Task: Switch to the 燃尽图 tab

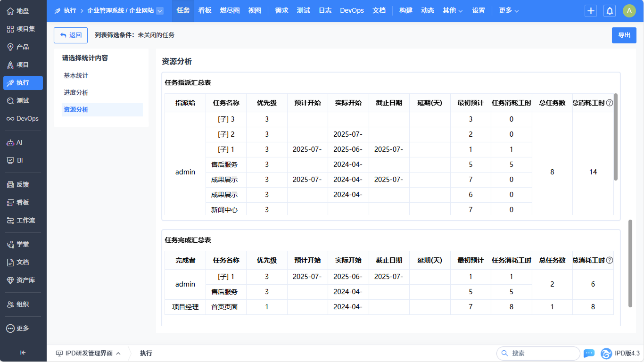Action: (230, 10)
